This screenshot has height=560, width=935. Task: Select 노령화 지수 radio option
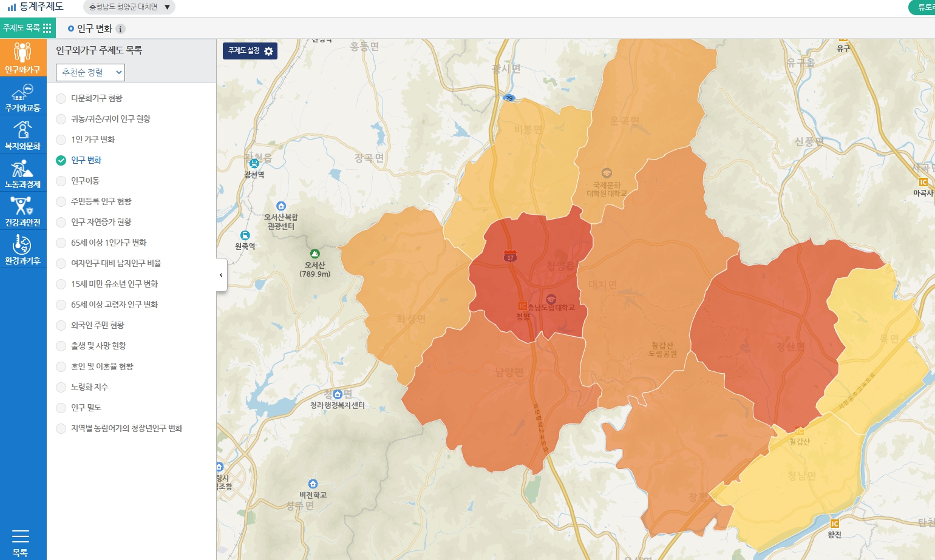(61, 387)
